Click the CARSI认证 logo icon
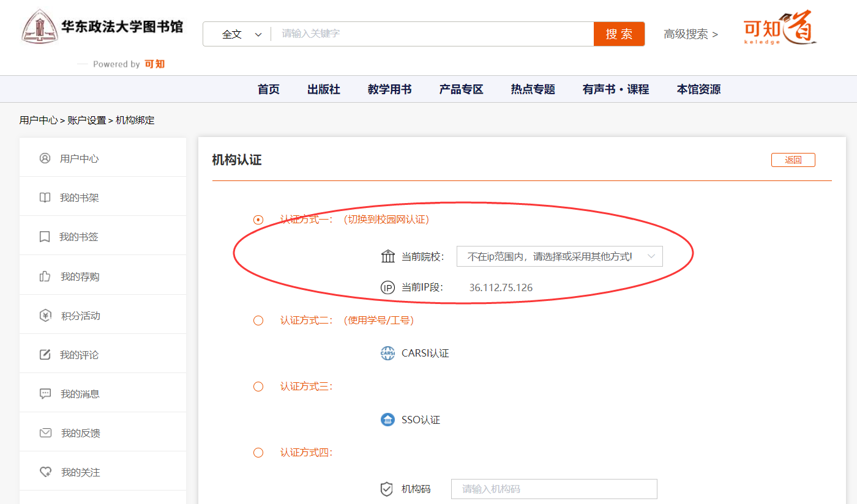The image size is (857, 504). click(387, 354)
